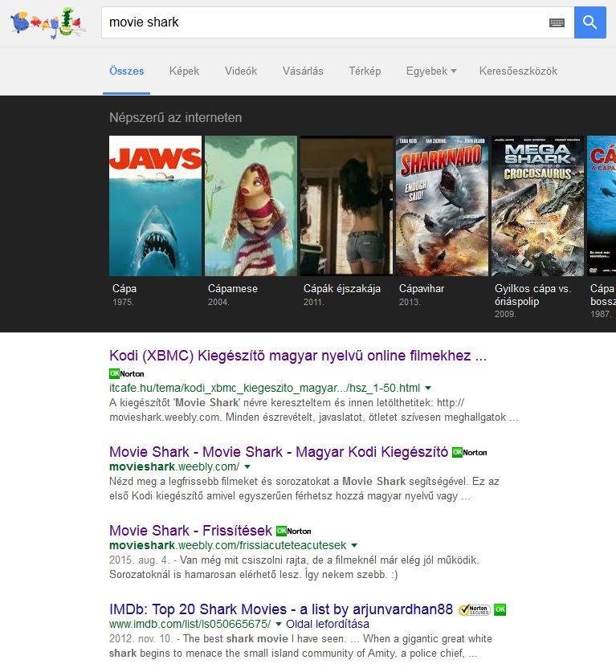Expand dropdown arrow next to imdb.com URL

(x=279, y=624)
